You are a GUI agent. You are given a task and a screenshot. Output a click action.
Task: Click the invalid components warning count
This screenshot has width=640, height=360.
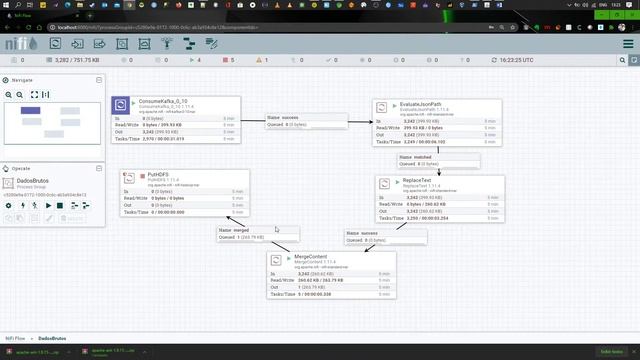click(x=262, y=60)
